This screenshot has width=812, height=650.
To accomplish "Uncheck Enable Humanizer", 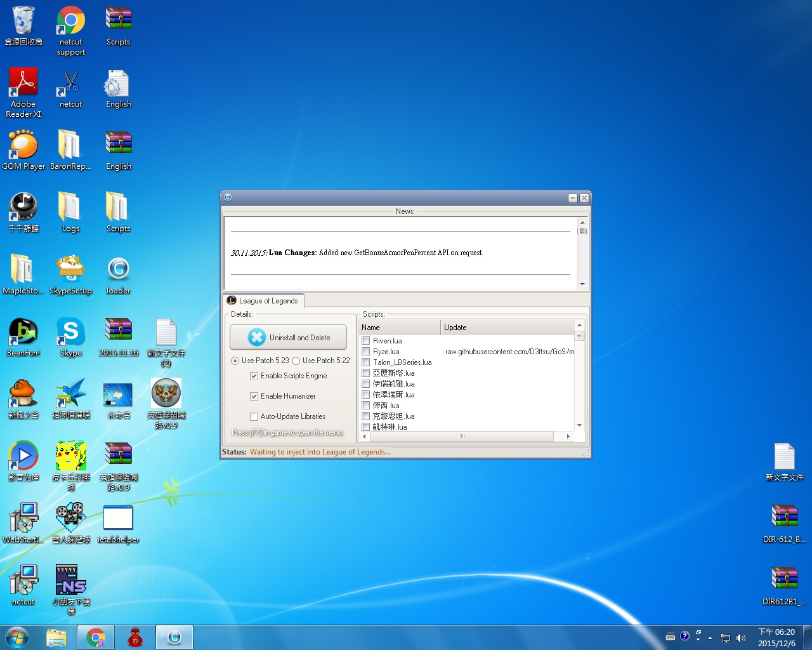I will pos(254,396).
